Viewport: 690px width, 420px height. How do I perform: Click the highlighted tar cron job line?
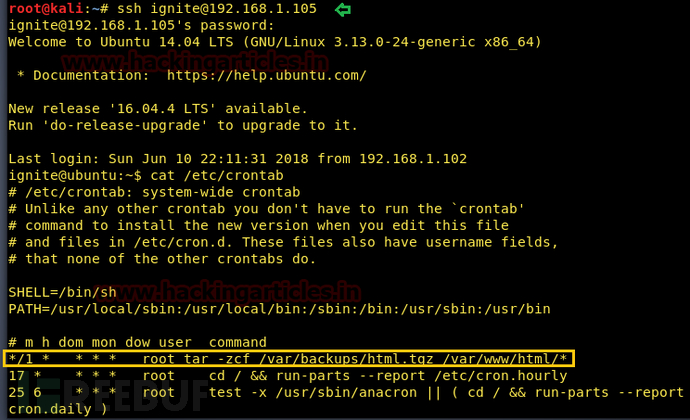click(x=289, y=359)
